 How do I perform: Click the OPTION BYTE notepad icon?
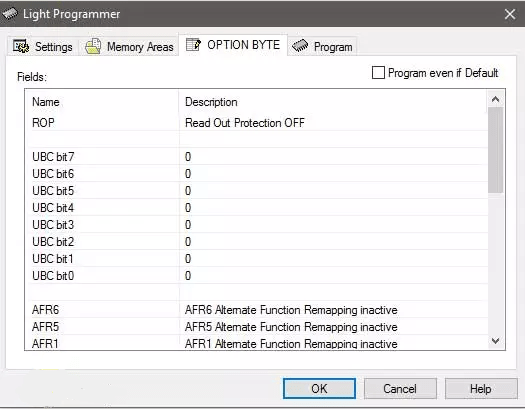click(193, 45)
